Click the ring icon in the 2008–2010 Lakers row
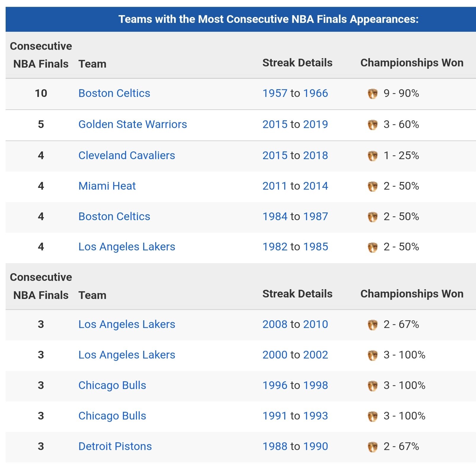Viewport: 476px width, 464px height. (x=373, y=325)
